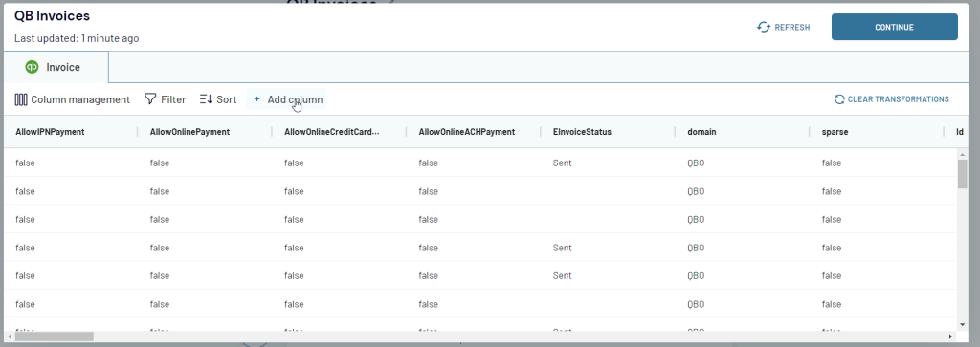Screen dimensions: 980x347
Task: Open Column management via columns icon
Action: (21, 99)
